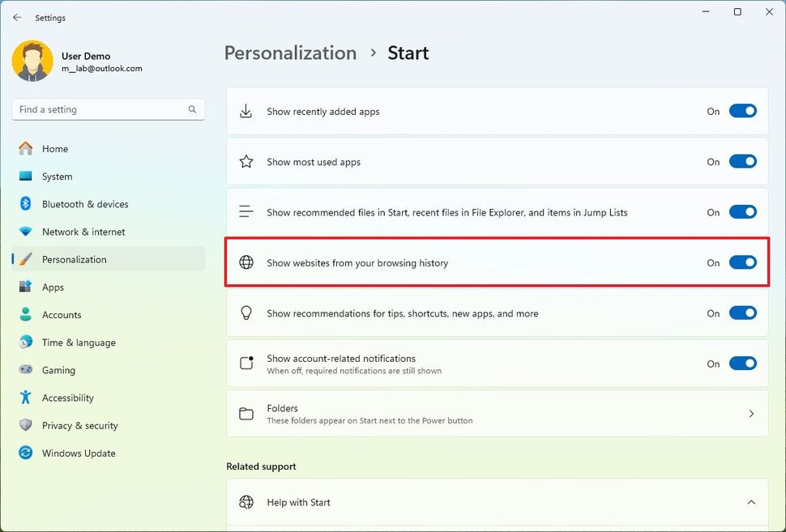
Task: Open the Accessibility settings page
Action: 25,398
